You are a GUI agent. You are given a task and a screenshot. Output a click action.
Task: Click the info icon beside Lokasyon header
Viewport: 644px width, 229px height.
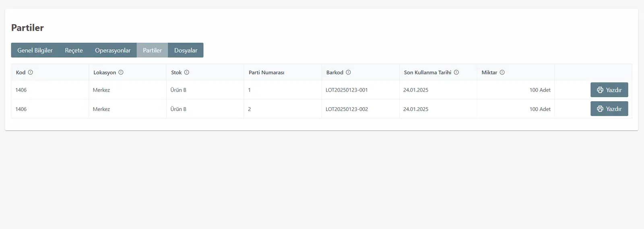(121, 73)
